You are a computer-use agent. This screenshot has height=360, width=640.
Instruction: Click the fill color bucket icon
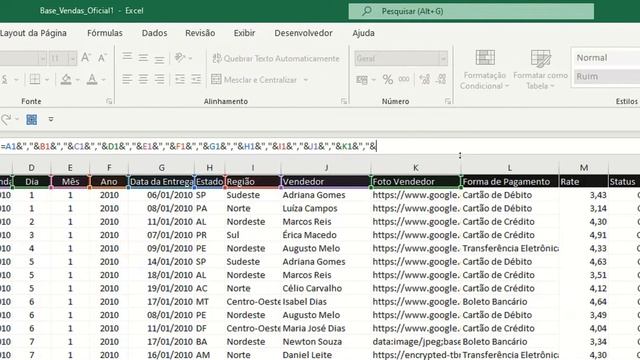pos(66,79)
